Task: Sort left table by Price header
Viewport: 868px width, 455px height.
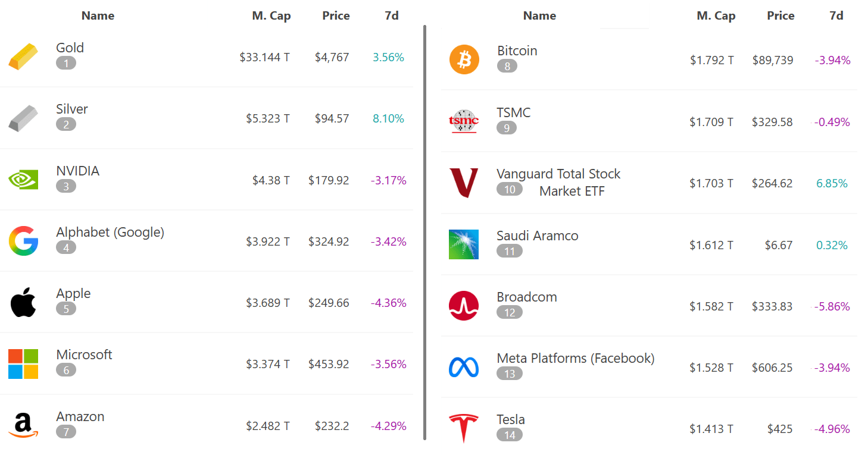Action: [336, 16]
